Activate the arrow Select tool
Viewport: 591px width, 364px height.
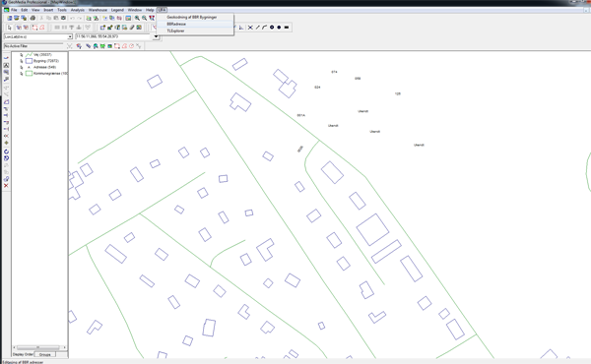click(10, 28)
